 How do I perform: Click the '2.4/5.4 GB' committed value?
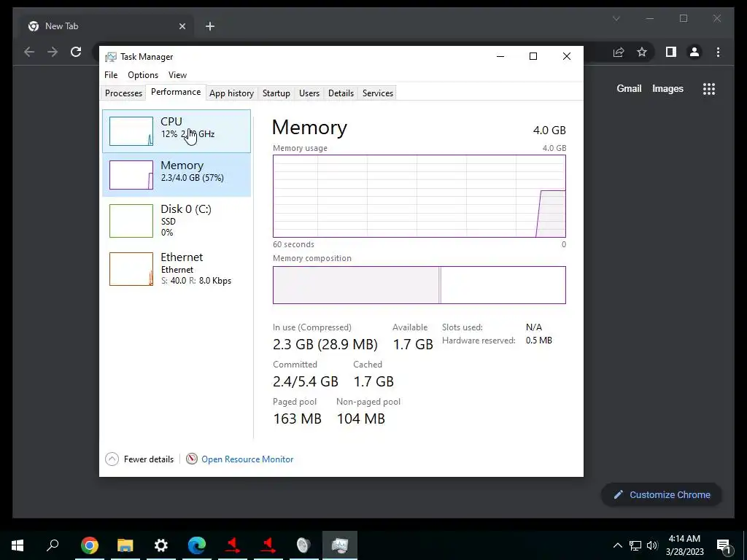(x=306, y=381)
